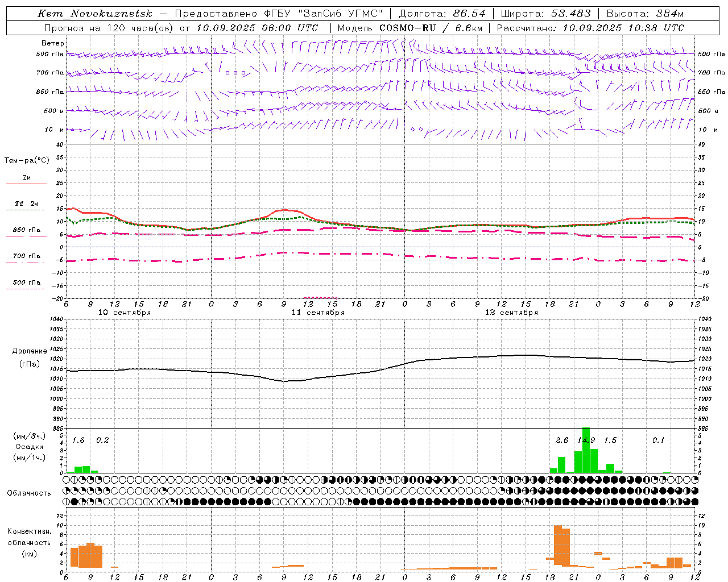
Task: Click the precipitation total '1.5'
Action: pyautogui.click(x=610, y=440)
